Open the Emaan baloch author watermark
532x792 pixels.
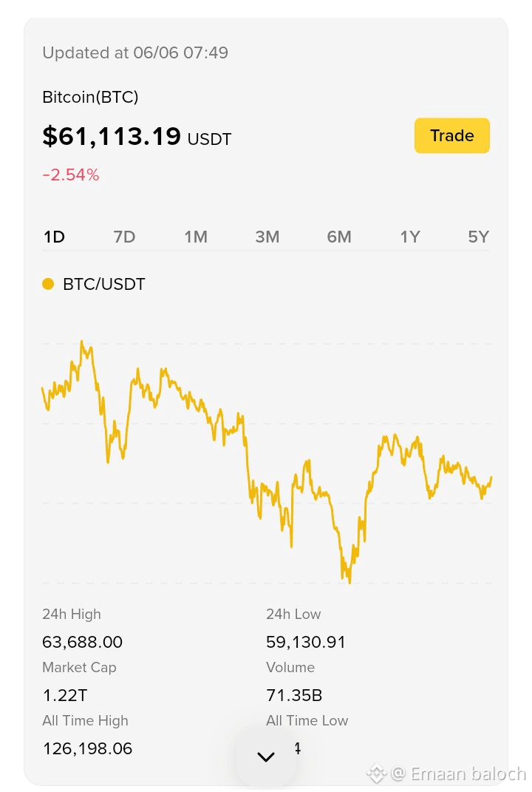point(459,774)
